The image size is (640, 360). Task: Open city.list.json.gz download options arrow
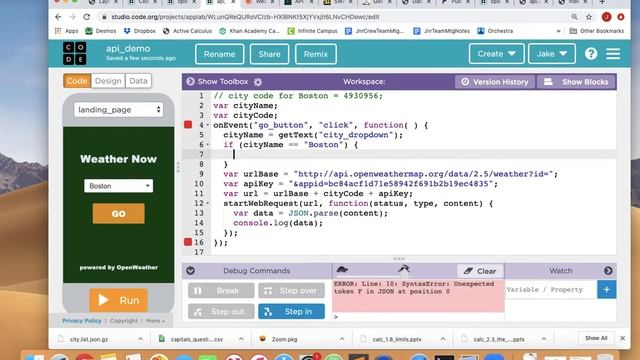point(140,339)
